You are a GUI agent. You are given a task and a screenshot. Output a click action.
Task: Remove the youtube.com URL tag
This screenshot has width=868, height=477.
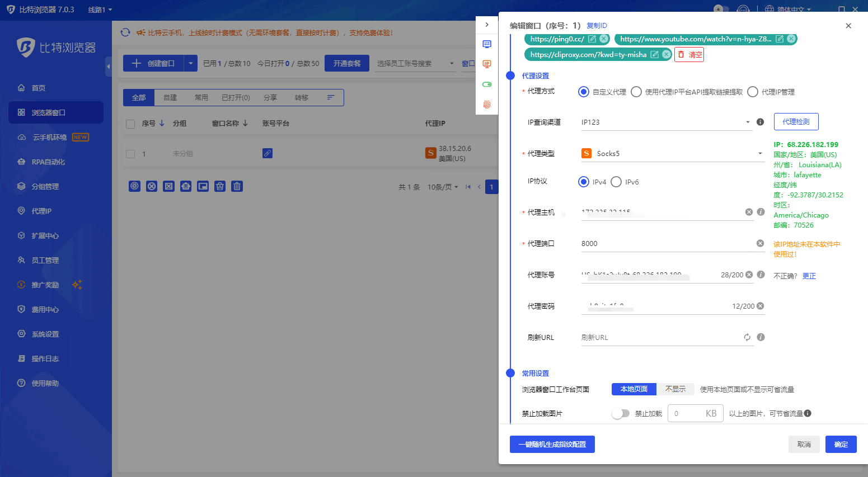[x=791, y=39]
